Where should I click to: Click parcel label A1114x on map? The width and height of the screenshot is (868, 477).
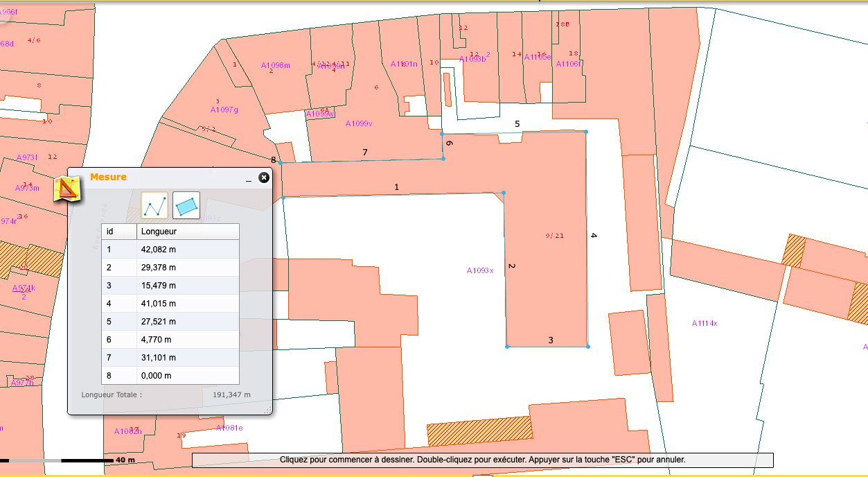(705, 323)
